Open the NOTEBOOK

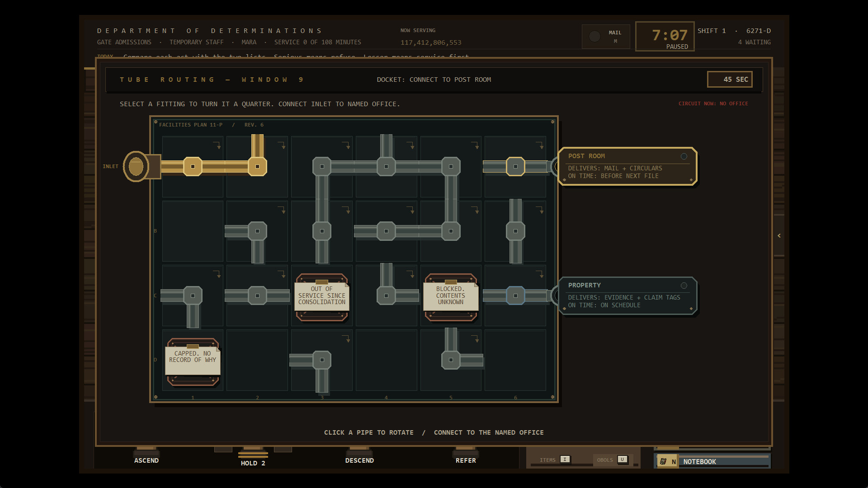pyautogui.click(x=713, y=461)
